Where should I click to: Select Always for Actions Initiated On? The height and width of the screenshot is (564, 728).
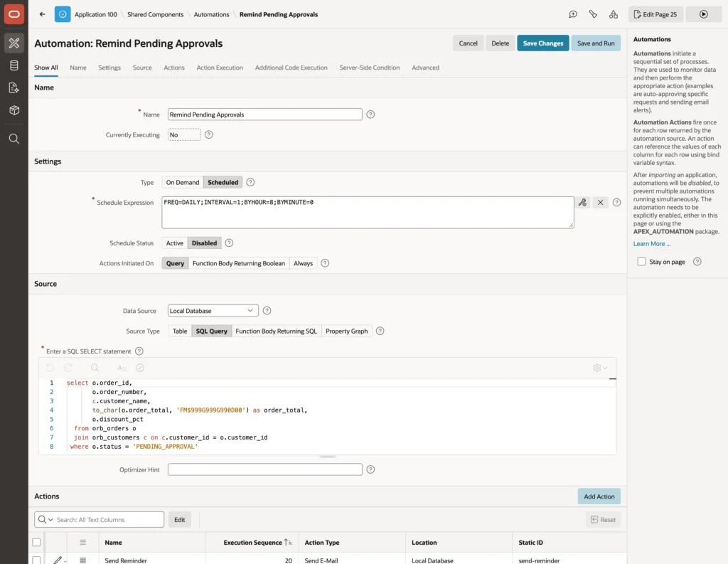tap(303, 263)
